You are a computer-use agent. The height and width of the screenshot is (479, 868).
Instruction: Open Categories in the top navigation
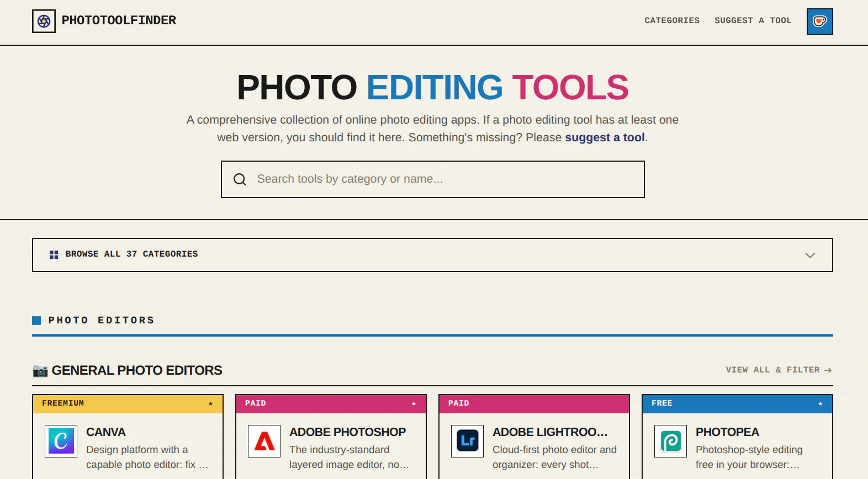(x=672, y=20)
